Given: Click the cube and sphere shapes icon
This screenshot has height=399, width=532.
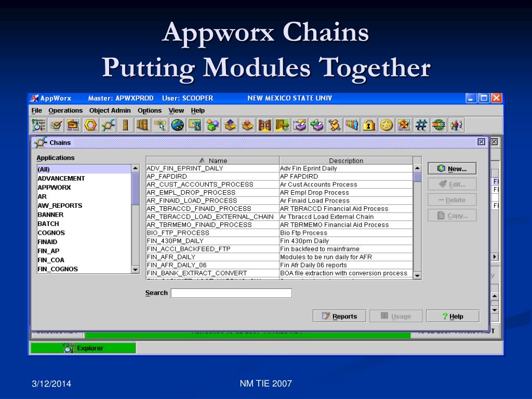Looking at the screenshot, I should pyautogui.click(x=212, y=125).
